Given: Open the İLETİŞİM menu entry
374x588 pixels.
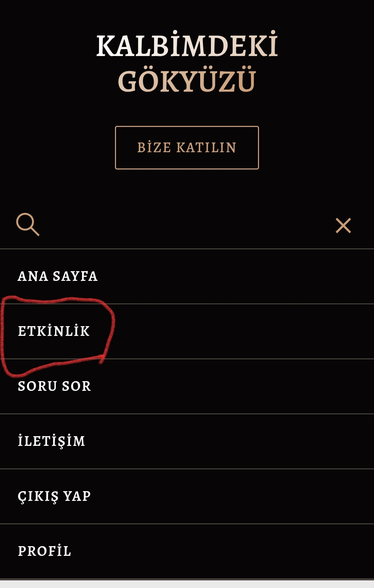Looking at the screenshot, I should tap(52, 441).
